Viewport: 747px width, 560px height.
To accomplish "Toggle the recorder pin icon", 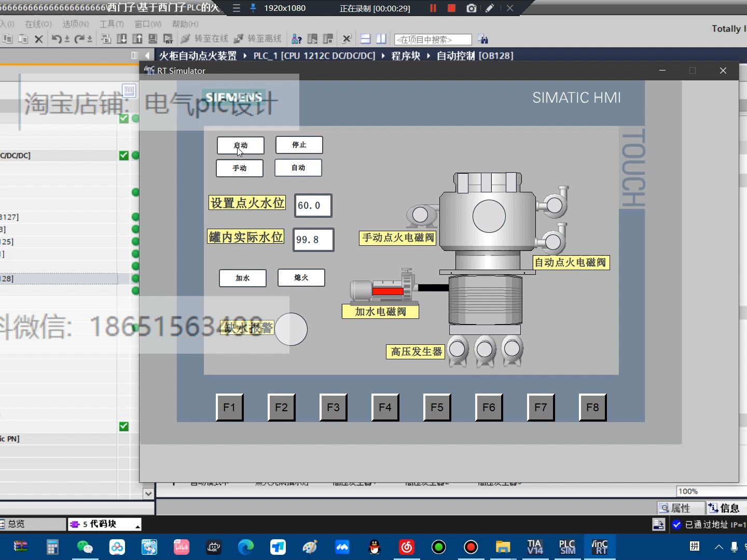I will 253,8.
